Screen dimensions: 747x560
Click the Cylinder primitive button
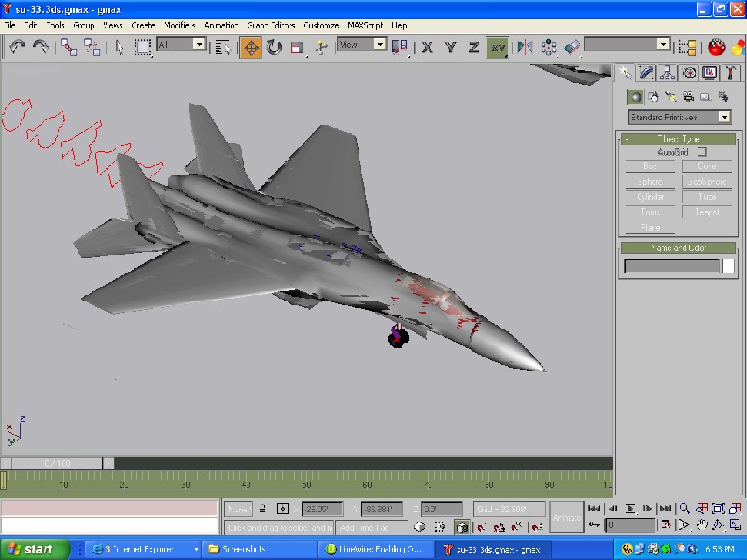650,197
